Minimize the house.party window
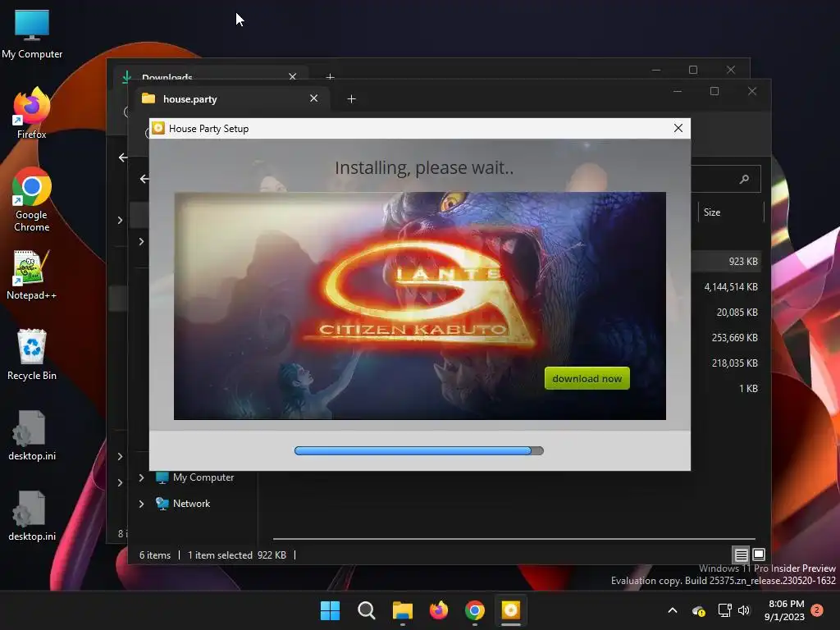 tap(677, 92)
